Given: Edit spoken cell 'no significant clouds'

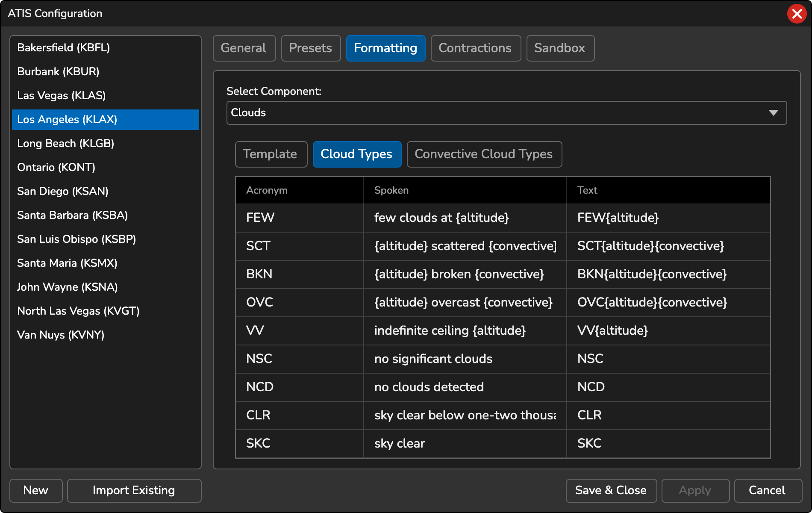Looking at the screenshot, I should click(x=465, y=359).
